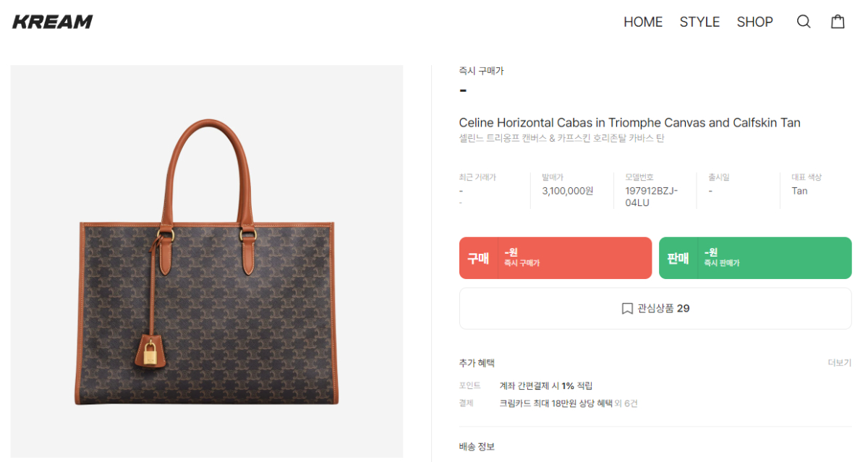Toggle the 관심상품 bookmark icon
The height and width of the screenshot is (462, 868).
pos(627,309)
